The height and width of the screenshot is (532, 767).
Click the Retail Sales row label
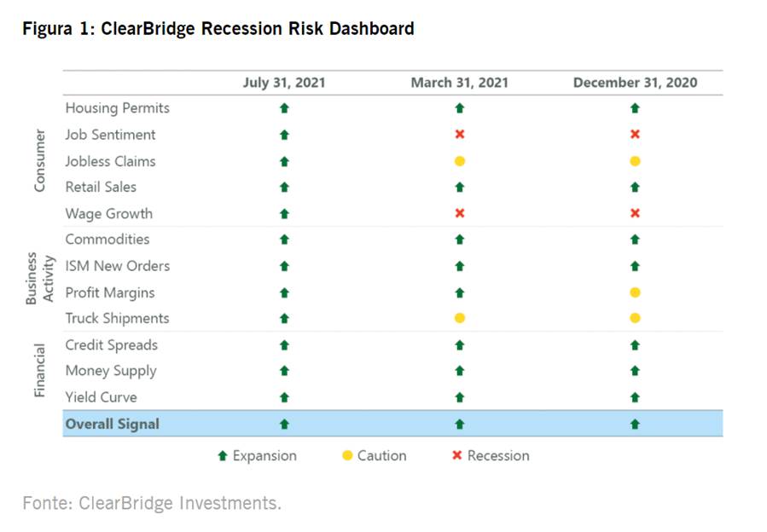point(101,187)
